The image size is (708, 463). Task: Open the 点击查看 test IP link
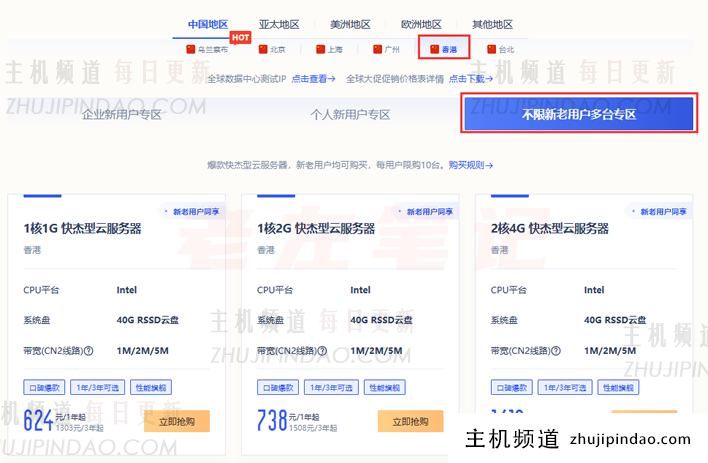tap(313, 79)
